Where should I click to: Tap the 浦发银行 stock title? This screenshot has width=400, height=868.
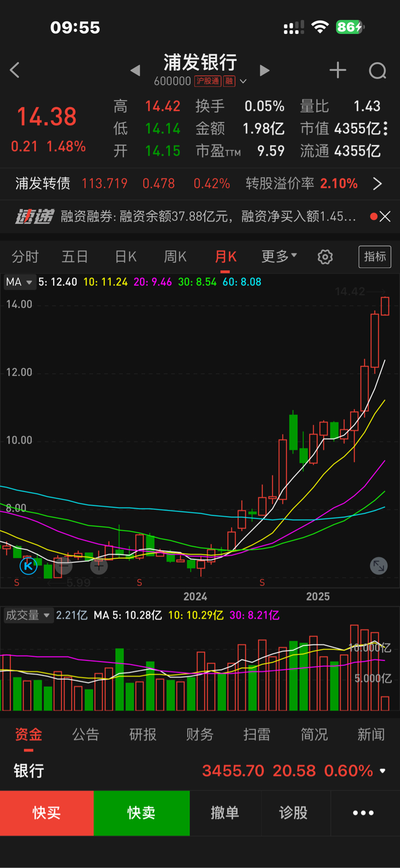[201, 63]
